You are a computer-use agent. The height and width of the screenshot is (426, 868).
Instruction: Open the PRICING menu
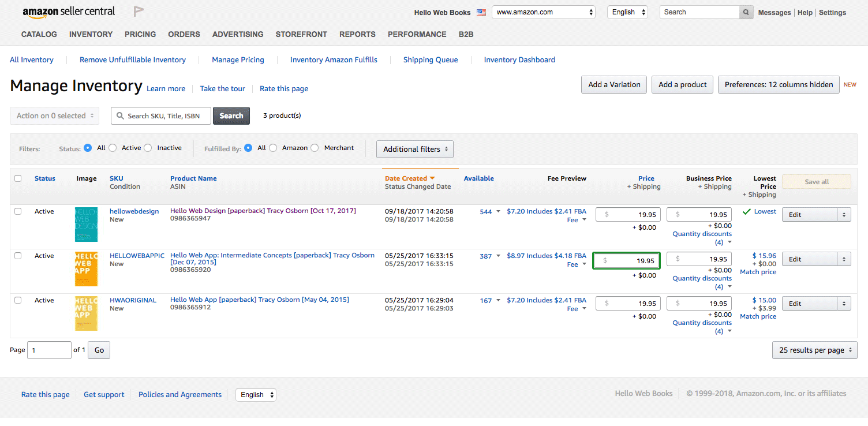click(140, 34)
